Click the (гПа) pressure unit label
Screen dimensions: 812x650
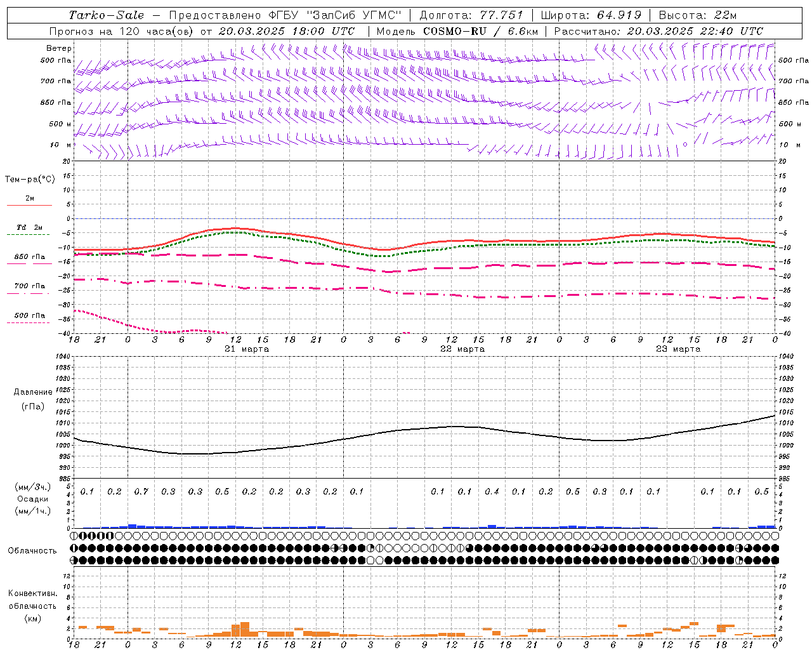pyautogui.click(x=32, y=406)
